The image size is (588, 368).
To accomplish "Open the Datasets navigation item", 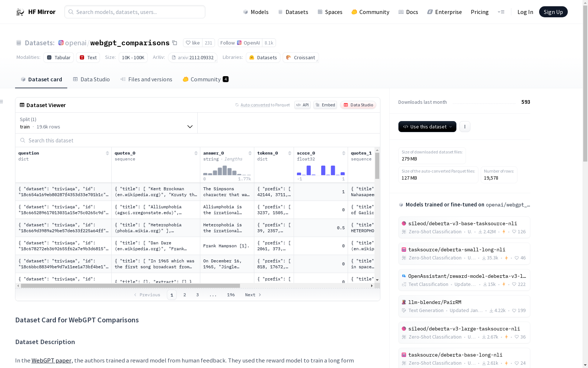I will pyautogui.click(x=293, y=12).
